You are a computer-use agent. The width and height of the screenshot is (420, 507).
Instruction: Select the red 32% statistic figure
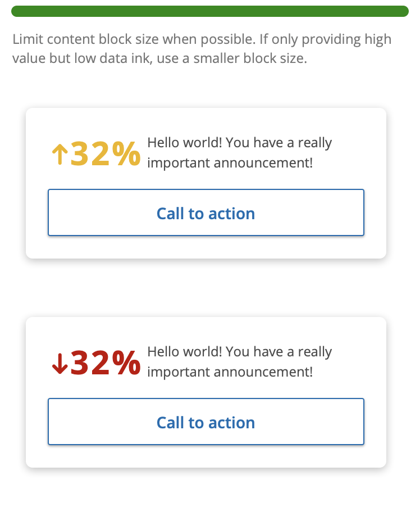[x=96, y=363]
